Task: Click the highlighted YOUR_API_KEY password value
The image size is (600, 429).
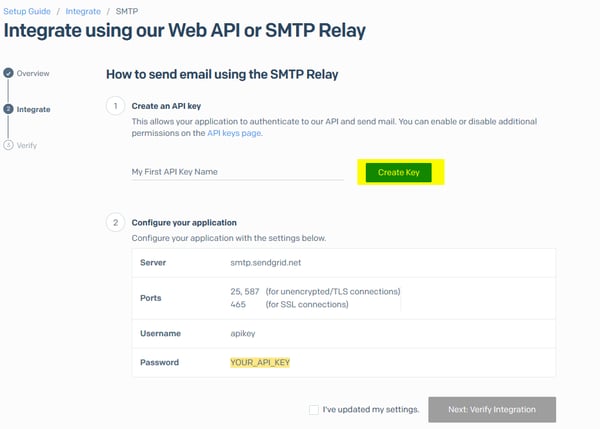Action: [260, 362]
